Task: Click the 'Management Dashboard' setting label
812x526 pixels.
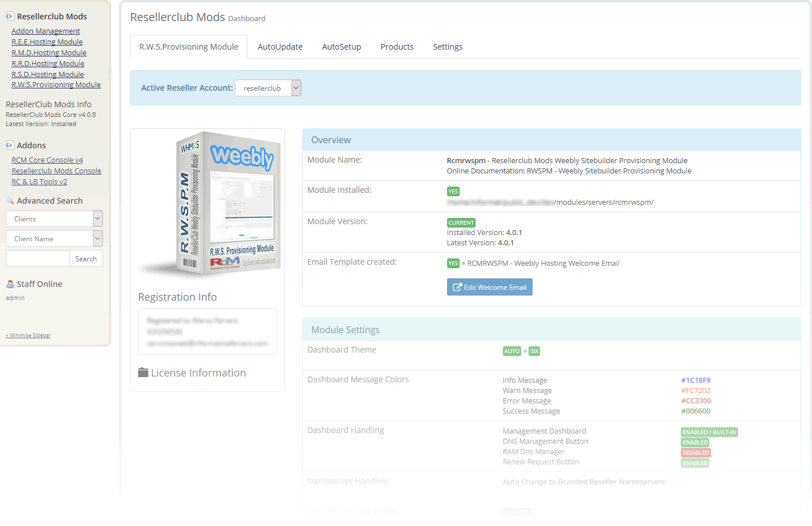Action: pos(544,431)
